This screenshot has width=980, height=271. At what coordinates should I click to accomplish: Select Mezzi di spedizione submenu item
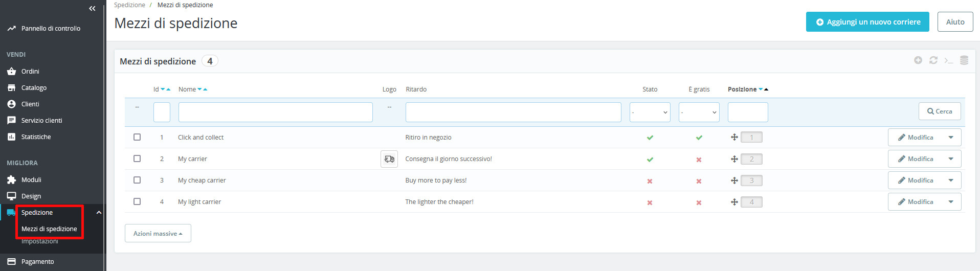(49, 229)
